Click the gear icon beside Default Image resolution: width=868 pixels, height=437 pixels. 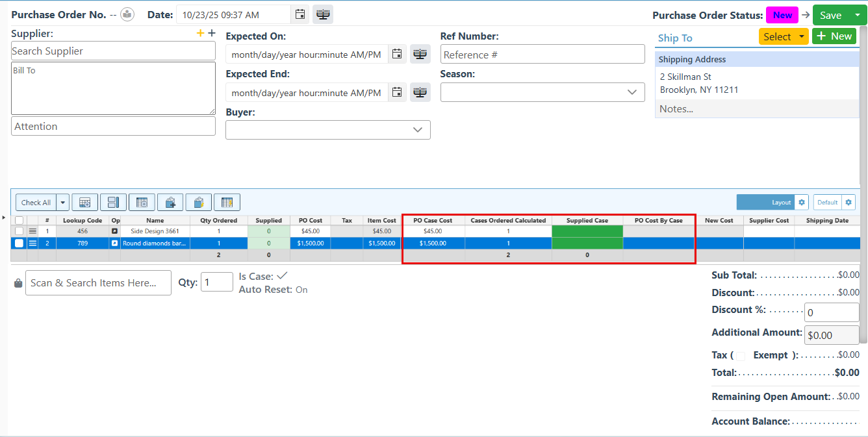tap(848, 203)
